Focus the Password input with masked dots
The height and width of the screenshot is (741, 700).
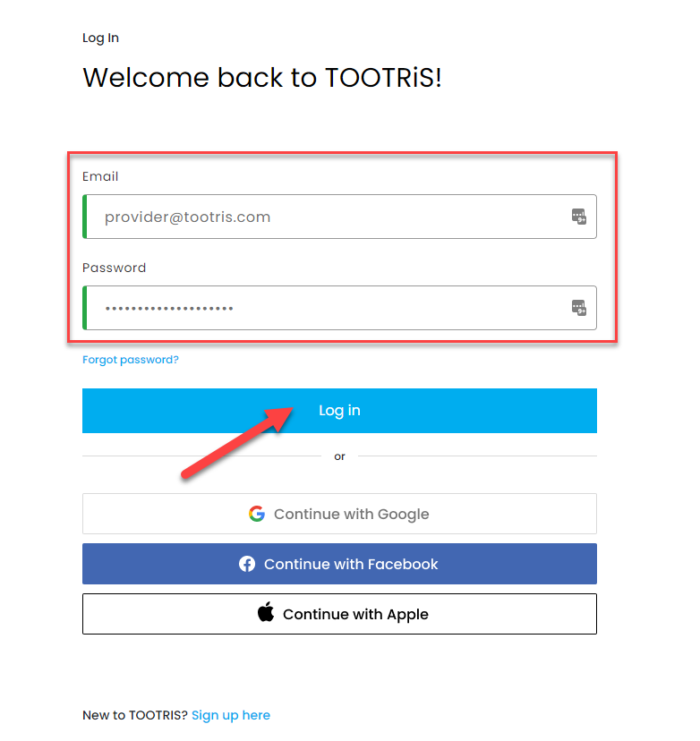(339, 308)
